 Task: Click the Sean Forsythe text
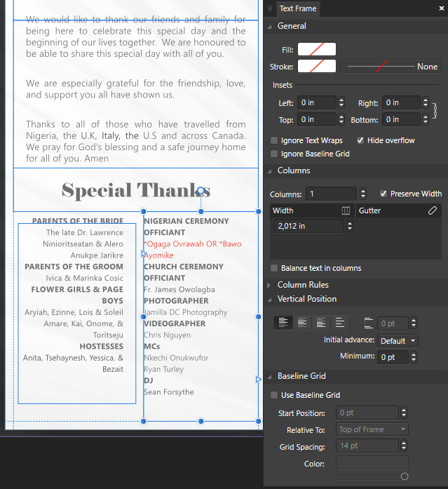[x=169, y=392]
